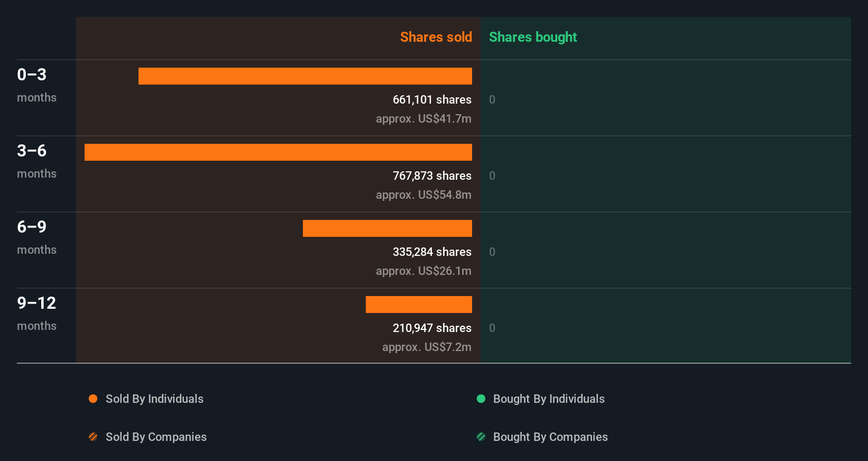
Task: Click the approx. US$54.8m value
Action: click(x=423, y=195)
